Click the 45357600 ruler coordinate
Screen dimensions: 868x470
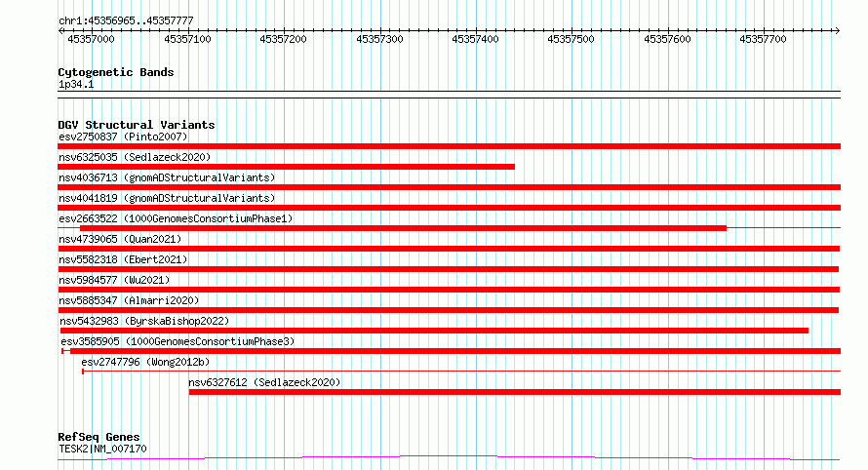tap(668, 39)
